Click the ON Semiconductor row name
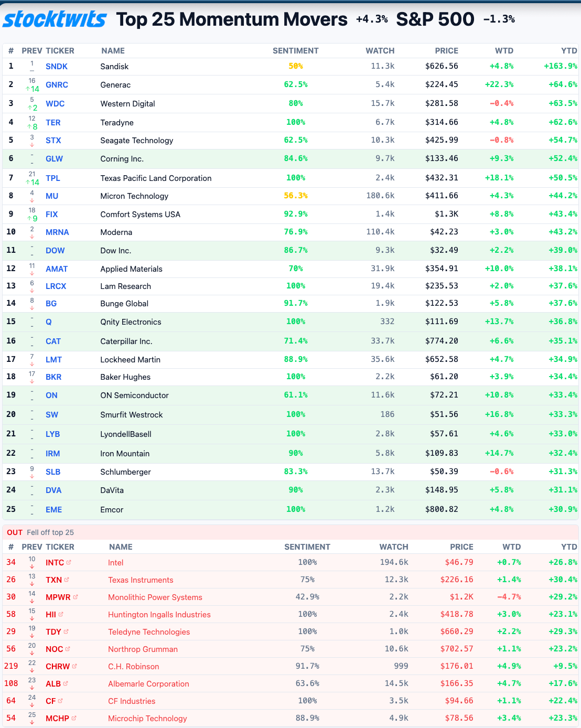The height and width of the screenshot is (728, 581). [x=135, y=395]
